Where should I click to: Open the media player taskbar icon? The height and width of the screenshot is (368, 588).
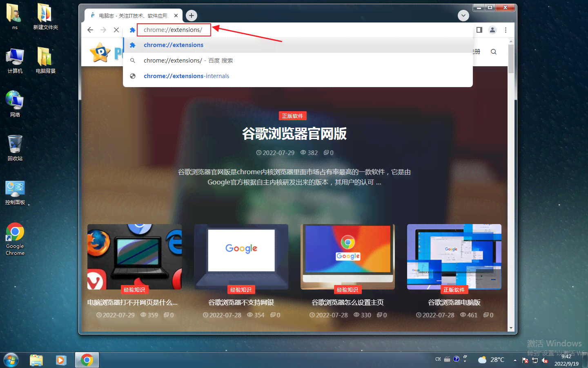tap(61, 360)
